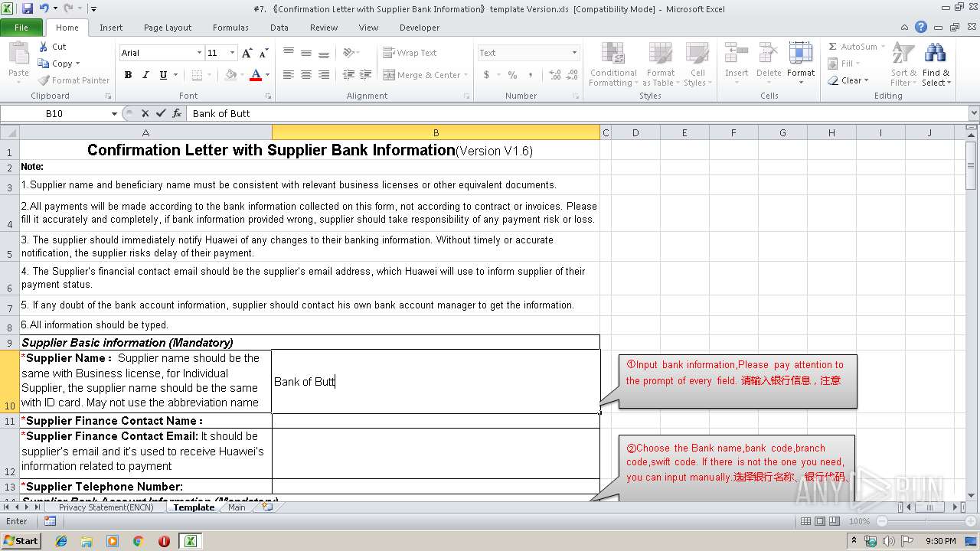Increase font size with Grow Font icon
The image size is (980, 551).
click(x=247, y=53)
